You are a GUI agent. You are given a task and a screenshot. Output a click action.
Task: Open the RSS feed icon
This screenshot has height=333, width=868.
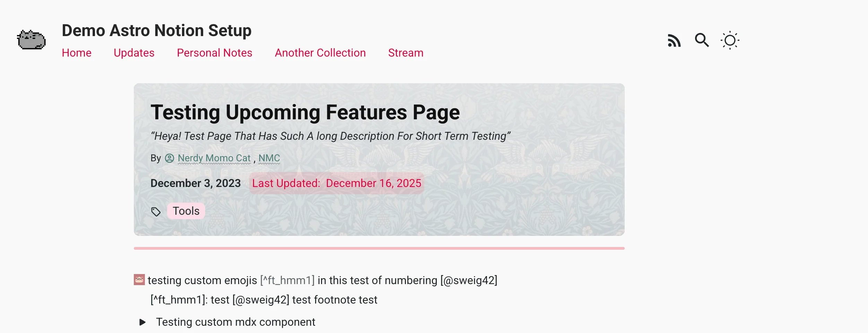click(674, 40)
